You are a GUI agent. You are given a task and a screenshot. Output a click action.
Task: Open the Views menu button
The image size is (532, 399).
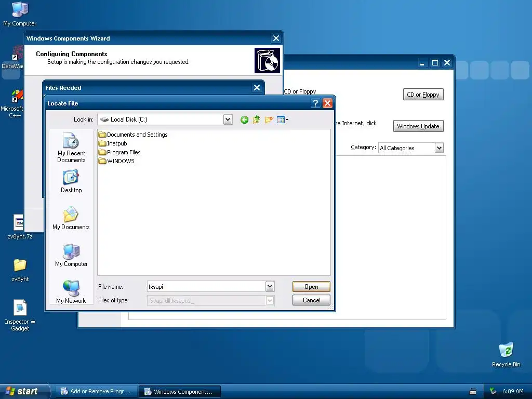282,119
